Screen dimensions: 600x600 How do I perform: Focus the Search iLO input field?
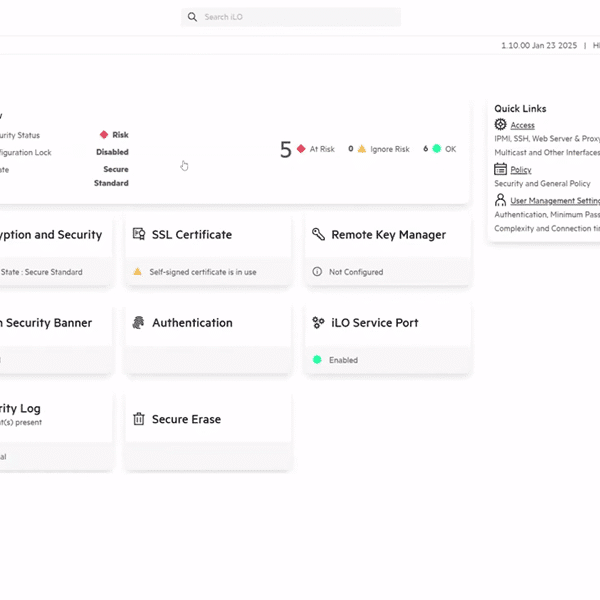[x=295, y=17]
